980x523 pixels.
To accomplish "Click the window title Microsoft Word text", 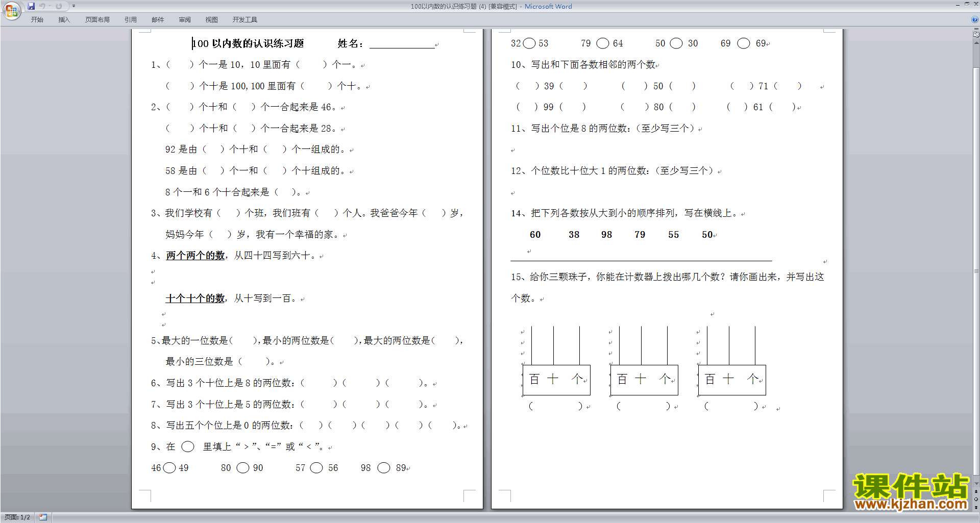I will 548,6.
